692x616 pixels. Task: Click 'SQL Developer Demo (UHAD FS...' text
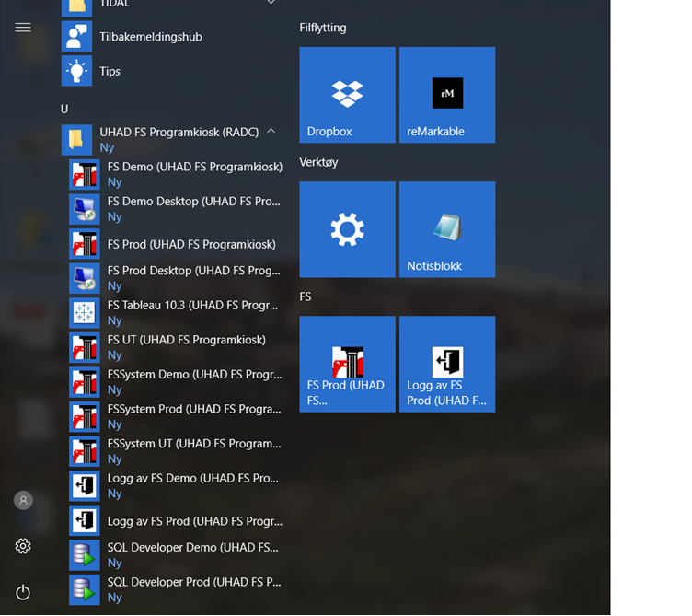(x=193, y=548)
